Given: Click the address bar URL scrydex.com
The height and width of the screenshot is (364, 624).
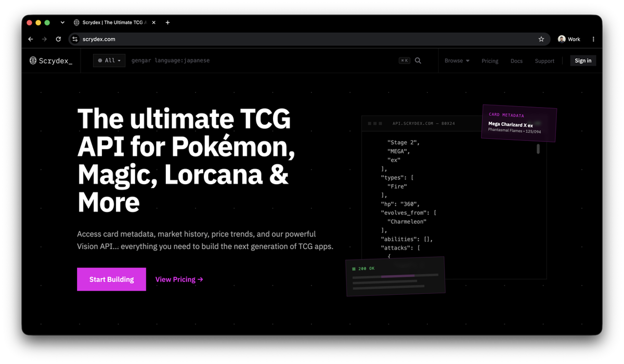Looking at the screenshot, I should point(99,39).
